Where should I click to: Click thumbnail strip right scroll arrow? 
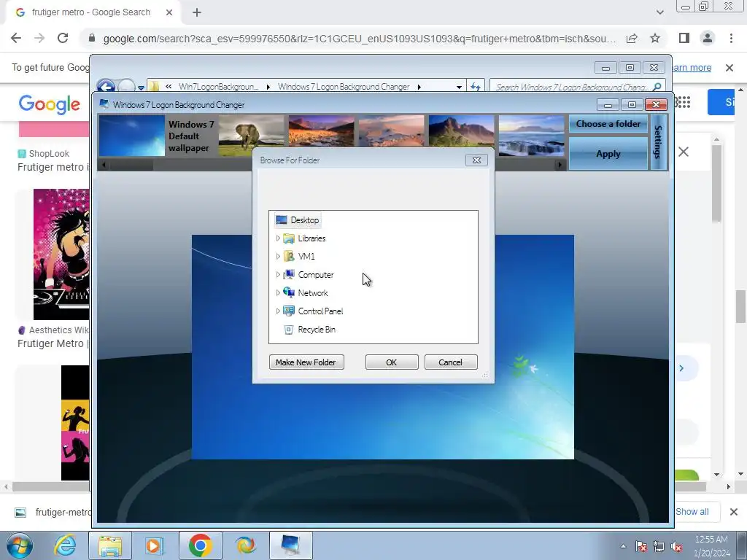pyautogui.click(x=560, y=166)
